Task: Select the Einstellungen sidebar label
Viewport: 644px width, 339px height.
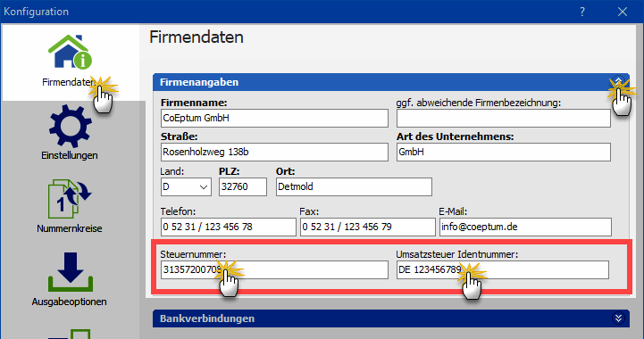Action: [70, 155]
